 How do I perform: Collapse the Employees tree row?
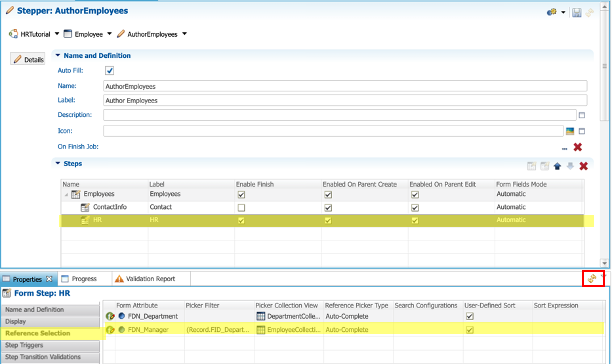click(66, 194)
